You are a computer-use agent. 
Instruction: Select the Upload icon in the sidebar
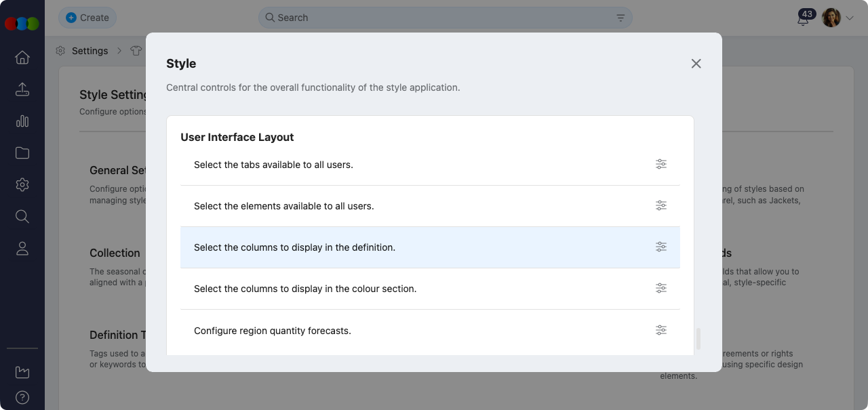[x=22, y=89]
